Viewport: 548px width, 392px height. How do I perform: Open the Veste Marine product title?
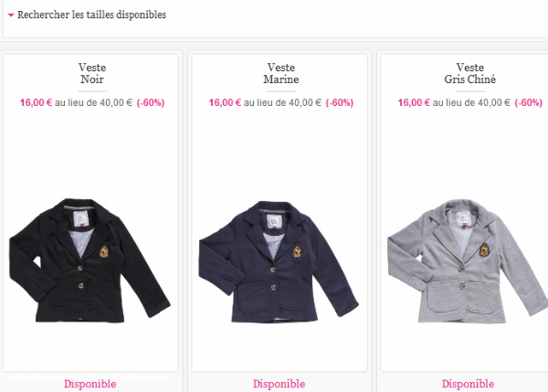(x=281, y=73)
